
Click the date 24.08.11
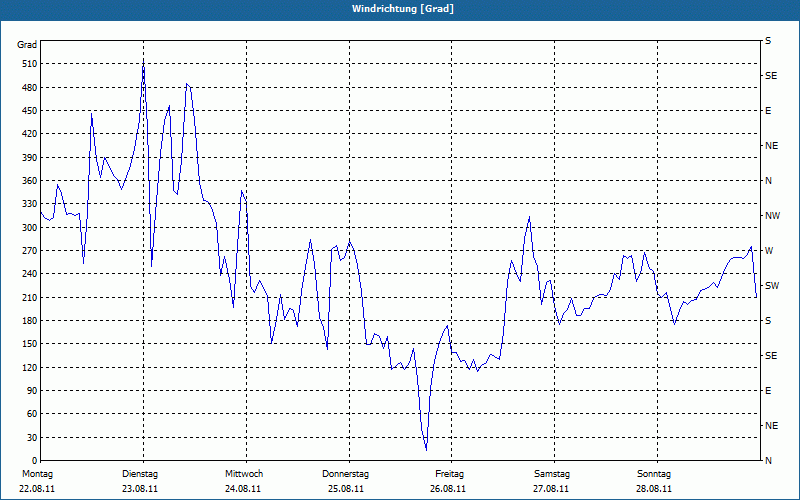click(x=243, y=489)
